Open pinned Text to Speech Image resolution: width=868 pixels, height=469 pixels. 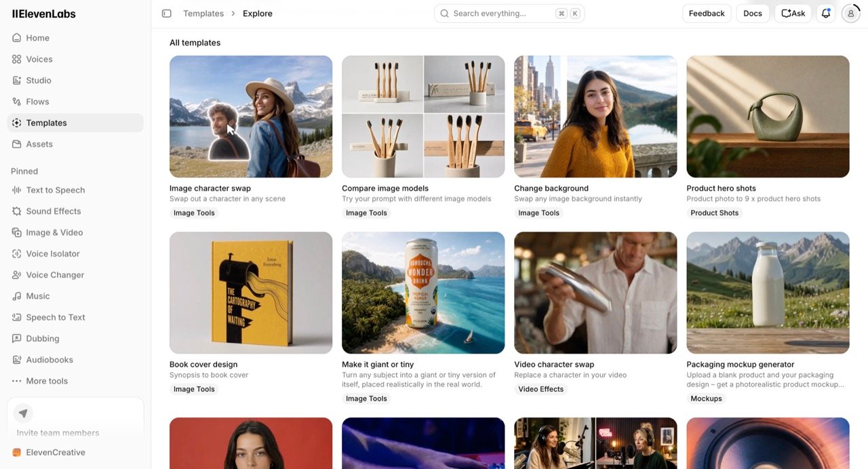(75, 190)
